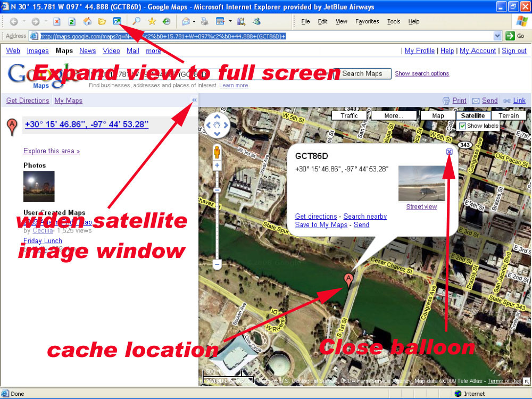Switch to Terrain view
The width and height of the screenshot is (532, 399).
(508, 115)
